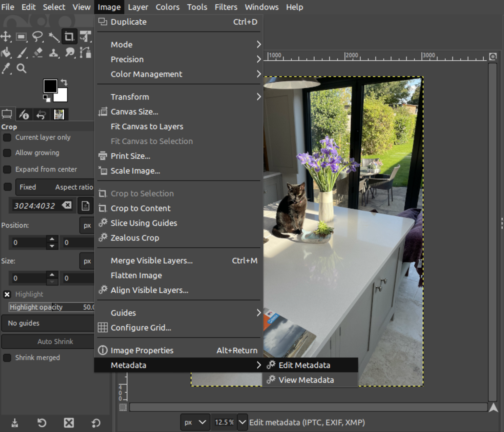This screenshot has height=432, width=504.
Task: Click the black foreground color swatch
Action: coord(51,86)
